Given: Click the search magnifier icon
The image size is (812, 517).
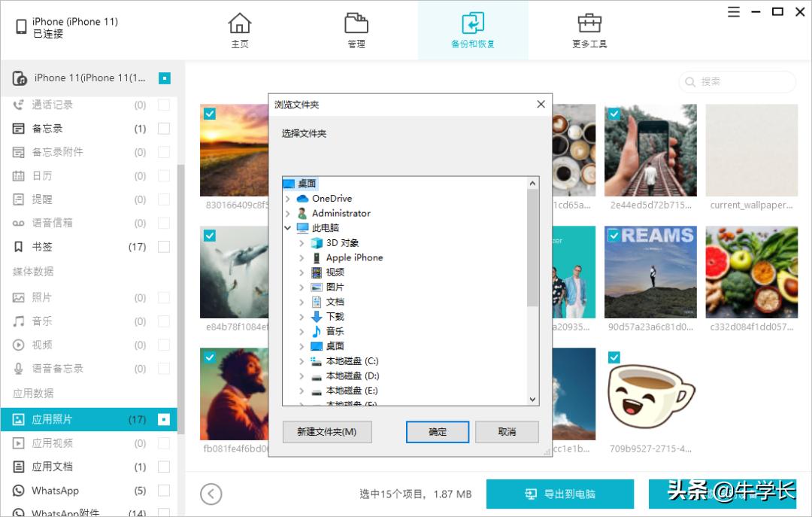Looking at the screenshot, I should coord(690,81).
